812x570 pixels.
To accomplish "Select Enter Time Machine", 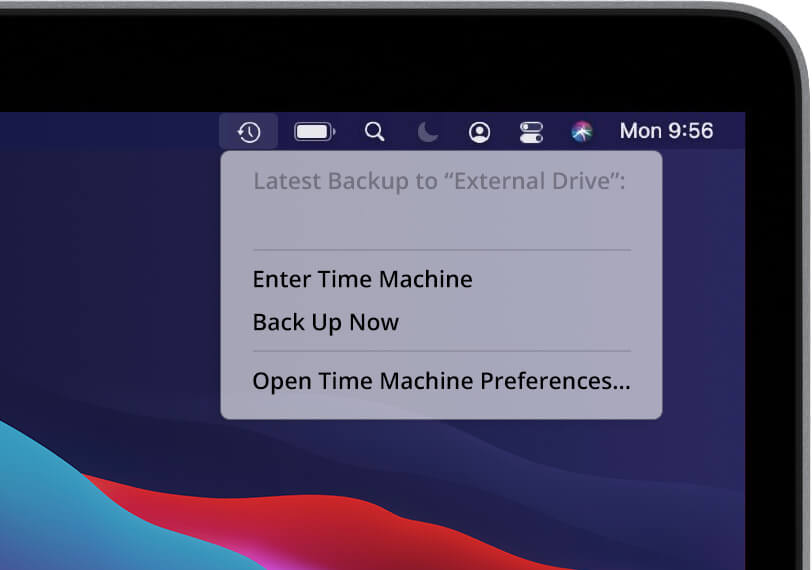I will point(362,279).
